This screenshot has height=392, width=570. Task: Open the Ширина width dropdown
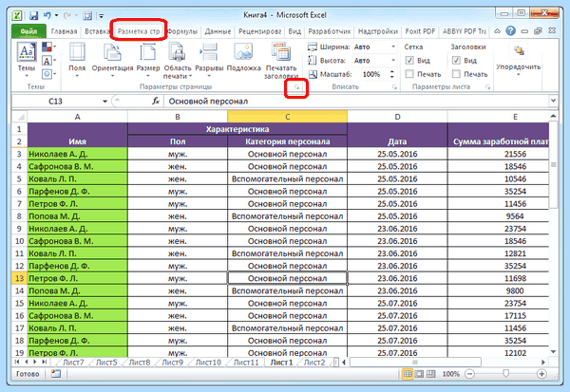click(393, 47)
